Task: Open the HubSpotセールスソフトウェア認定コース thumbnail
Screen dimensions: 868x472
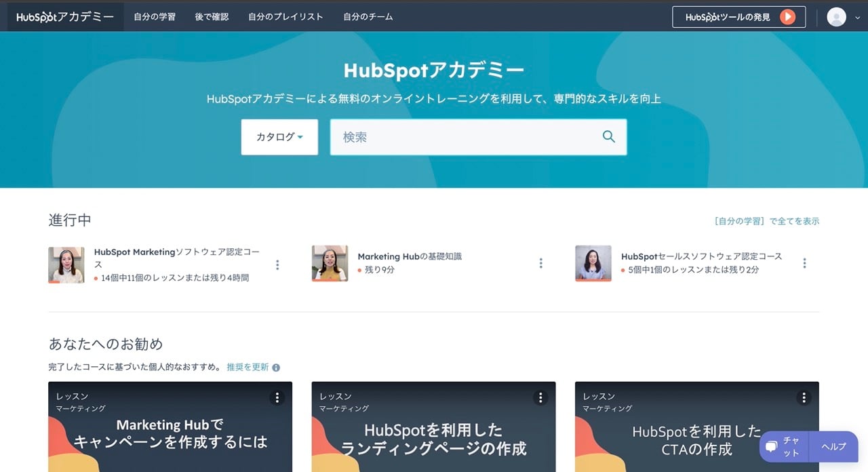Action: pyautogui.click(x=593, y=264)
